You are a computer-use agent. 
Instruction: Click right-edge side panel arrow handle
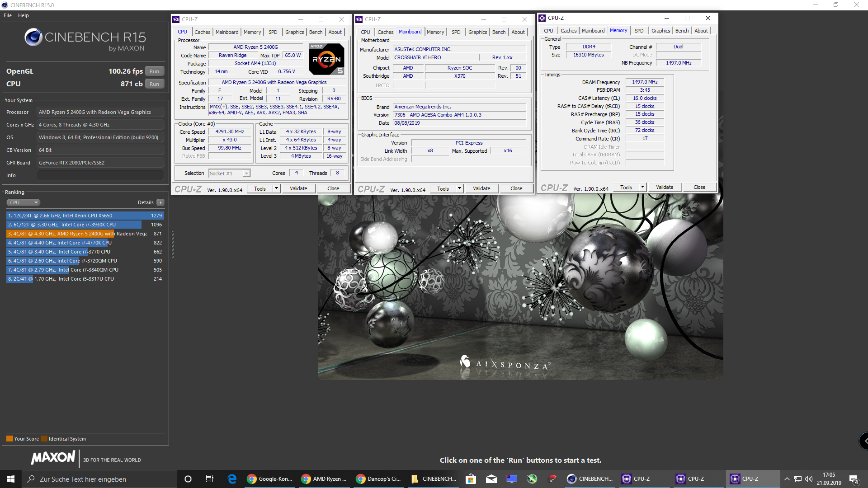863,441
